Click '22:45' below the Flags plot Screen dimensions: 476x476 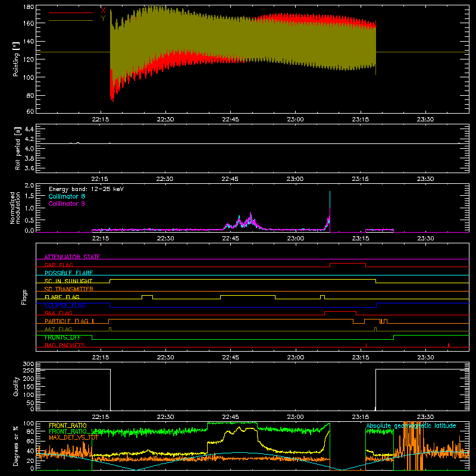pyautogui.click(x=230, y=358)
